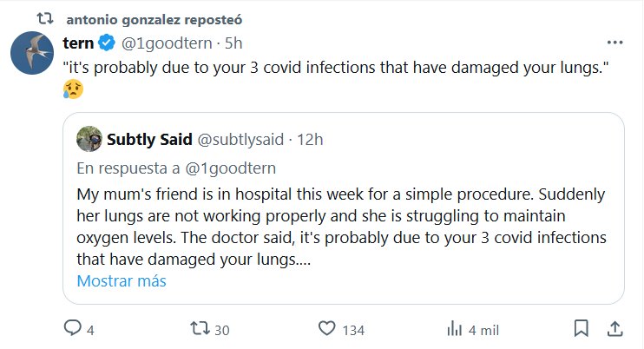The height and width of the screenshot is (349, 644).
Task: Bookmark this tweet
Action: click(581, 329)
